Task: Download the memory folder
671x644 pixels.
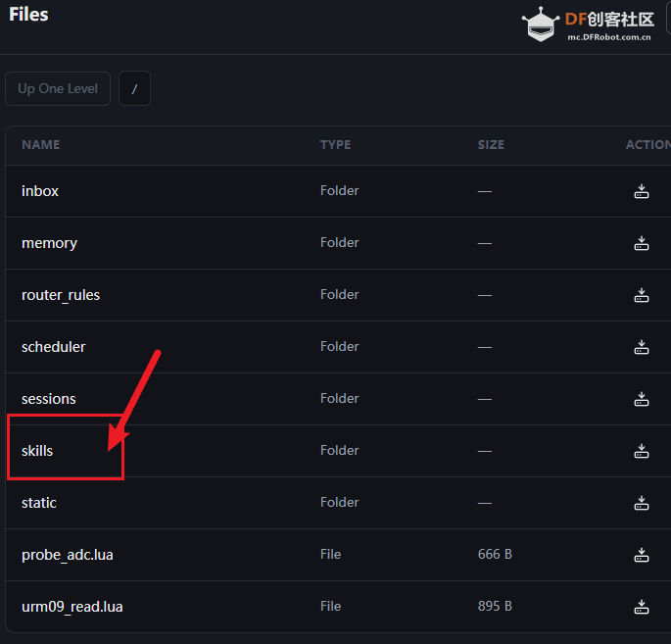Action: coord(641,243)
